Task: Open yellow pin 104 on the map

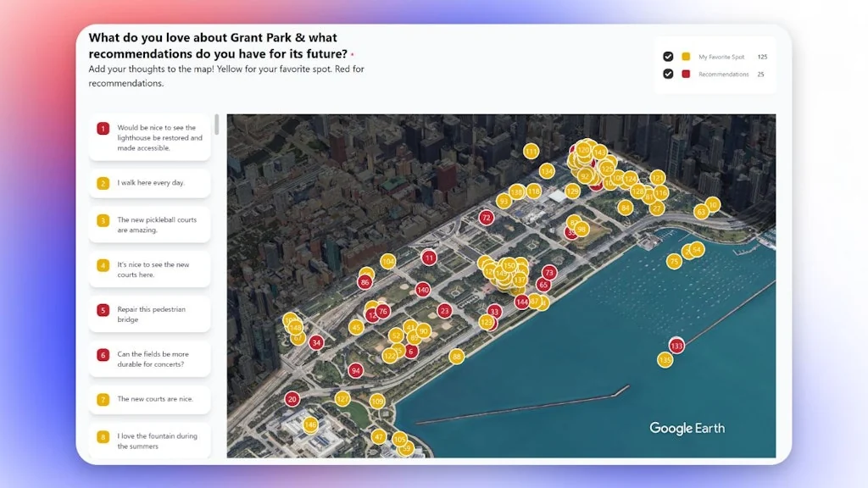Action: [x=387, y=262]
